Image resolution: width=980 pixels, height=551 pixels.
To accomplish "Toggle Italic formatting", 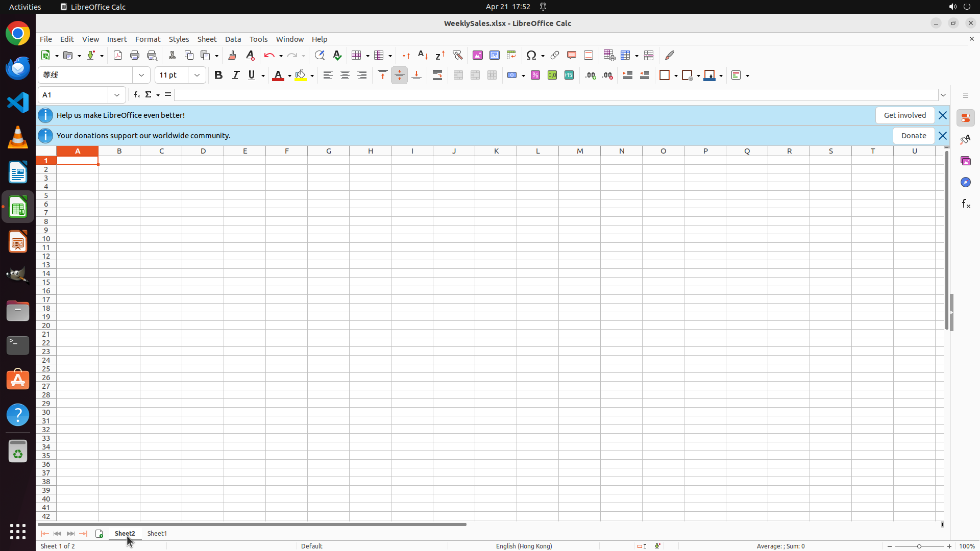I will coord(235,76).
